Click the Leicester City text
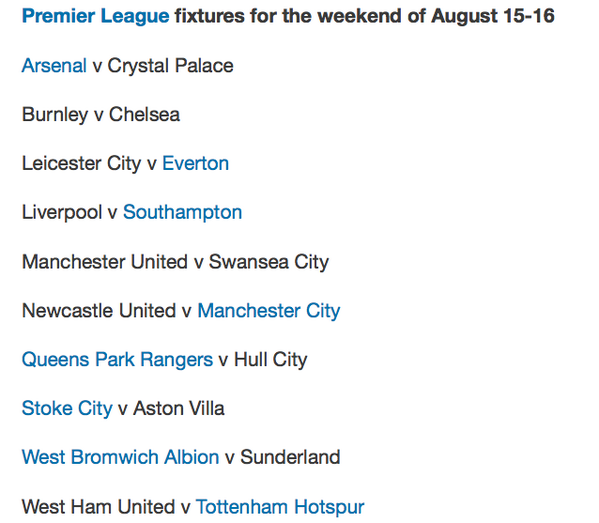Viewport: 599px width, 523px height. pyautogui.click(x=81, y=164)
